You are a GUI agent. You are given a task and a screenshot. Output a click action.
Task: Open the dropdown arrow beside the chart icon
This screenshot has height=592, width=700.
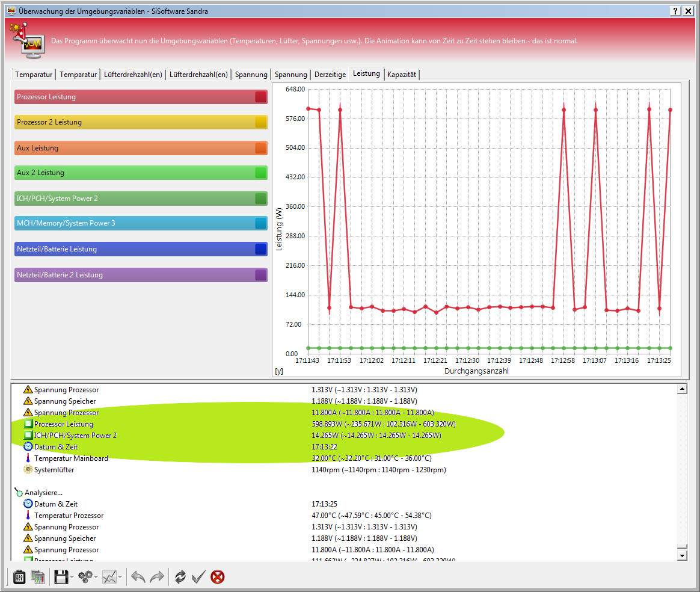click(120, 578)
